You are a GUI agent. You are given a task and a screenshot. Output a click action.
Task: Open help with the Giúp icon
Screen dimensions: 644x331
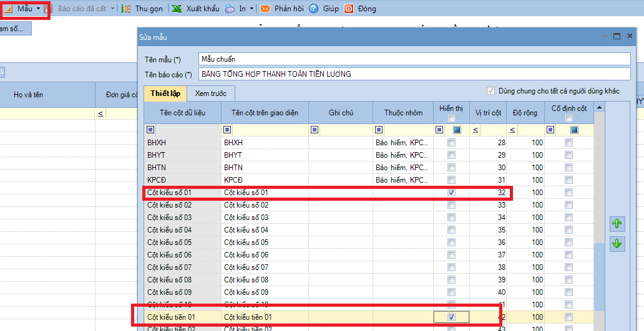point(313,9)
